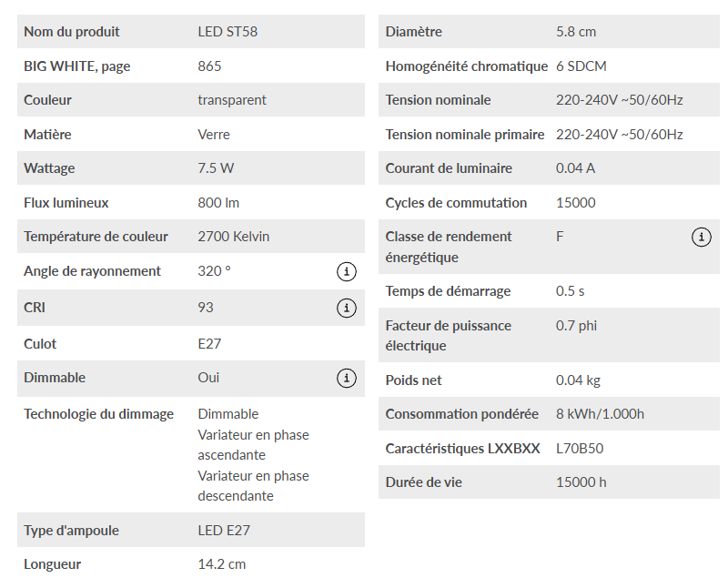Select the 6 SDCM chromatic homogeneity value
Screen dimensions: 728x588
pyautogui.click(x=581, y=66)
